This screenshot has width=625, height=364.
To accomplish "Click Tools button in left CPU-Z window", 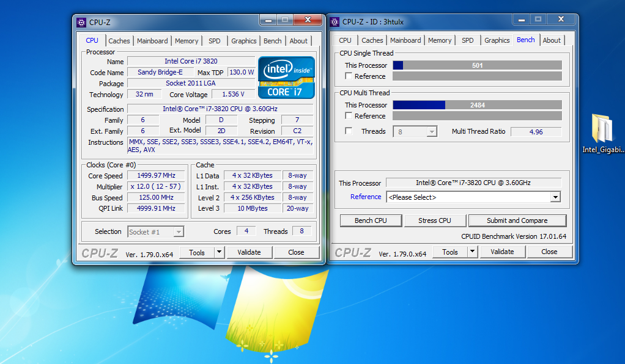I will 197,252.
